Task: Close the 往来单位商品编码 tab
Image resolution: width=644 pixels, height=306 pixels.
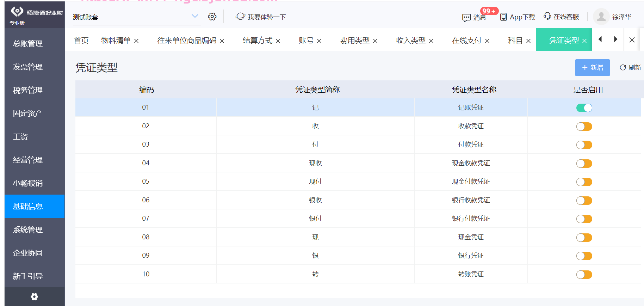Action: pyautogui.click(x=222, y=41)
